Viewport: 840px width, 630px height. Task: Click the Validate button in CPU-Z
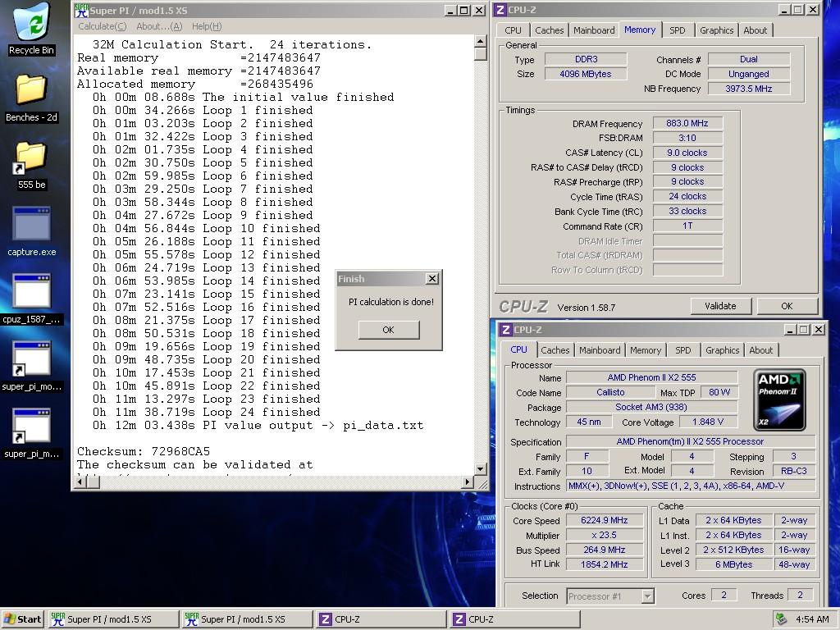click(x=720, y=306)
